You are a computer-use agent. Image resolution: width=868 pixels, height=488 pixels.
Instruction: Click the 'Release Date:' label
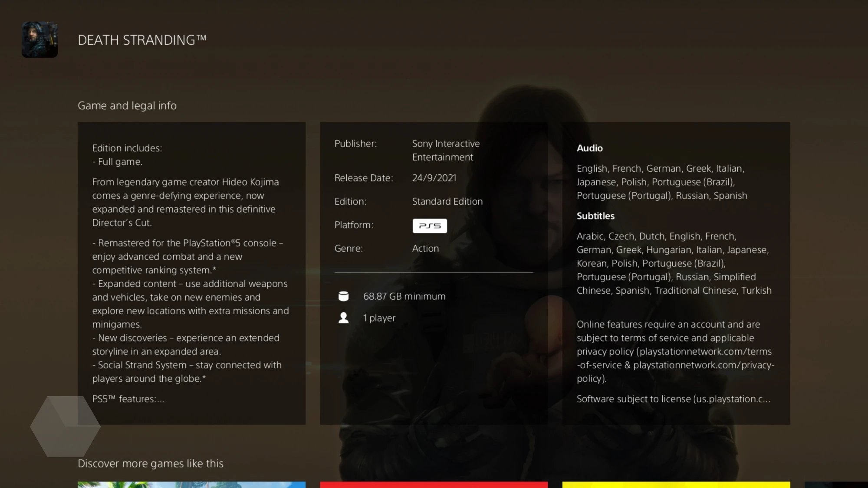coord(364,178)
